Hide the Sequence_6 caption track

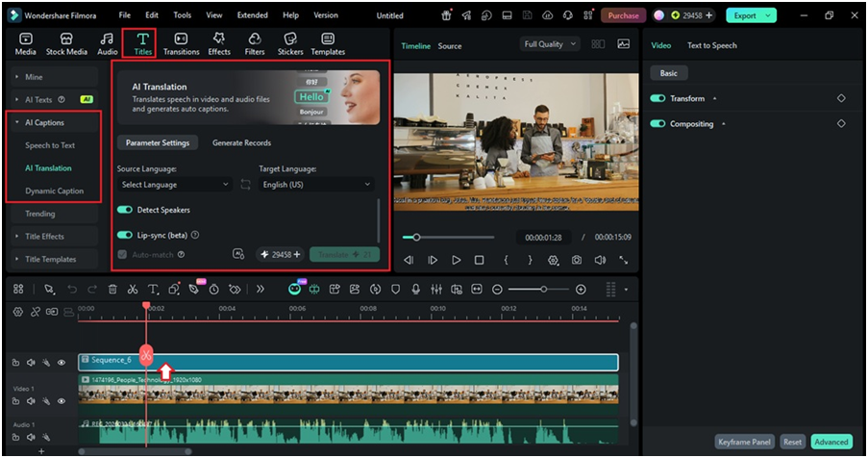click(62, 363)
